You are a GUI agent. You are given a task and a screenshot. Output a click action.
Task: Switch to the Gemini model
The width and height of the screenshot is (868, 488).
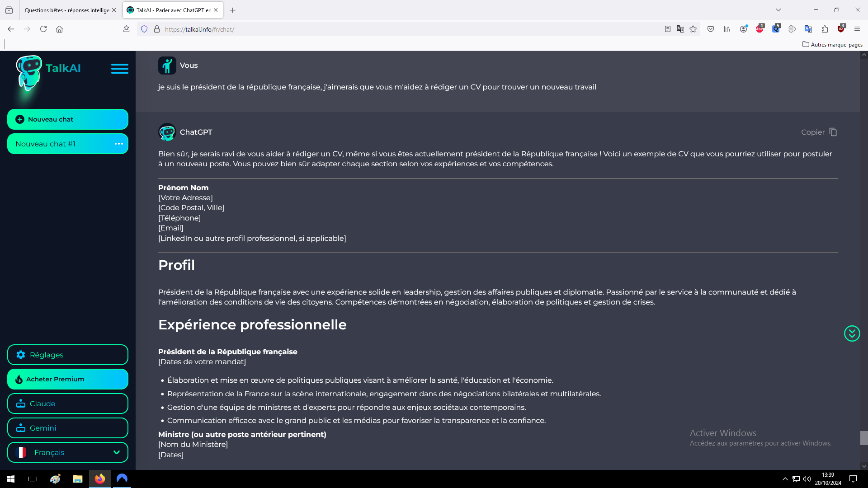(x=68, y=428)
